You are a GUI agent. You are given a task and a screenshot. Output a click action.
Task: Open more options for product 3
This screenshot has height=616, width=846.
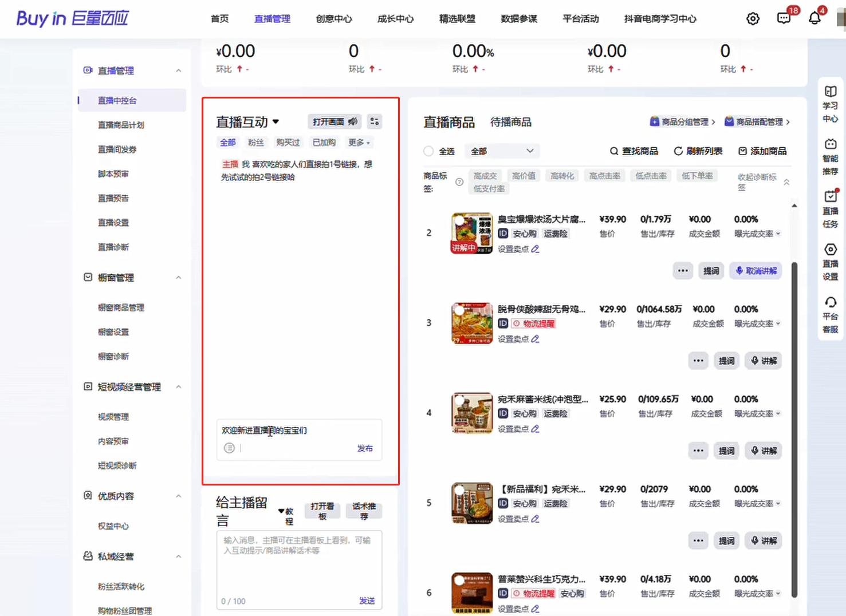pos(698,361)
